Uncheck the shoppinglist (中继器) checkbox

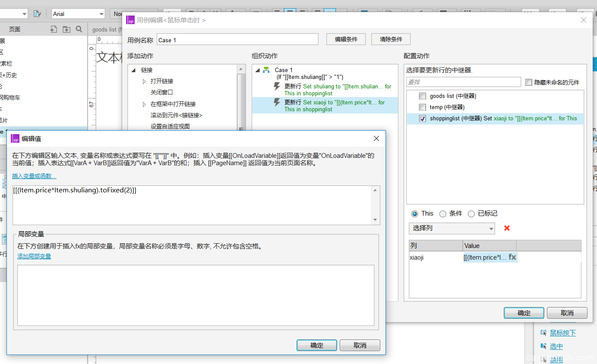pos(423,119)
